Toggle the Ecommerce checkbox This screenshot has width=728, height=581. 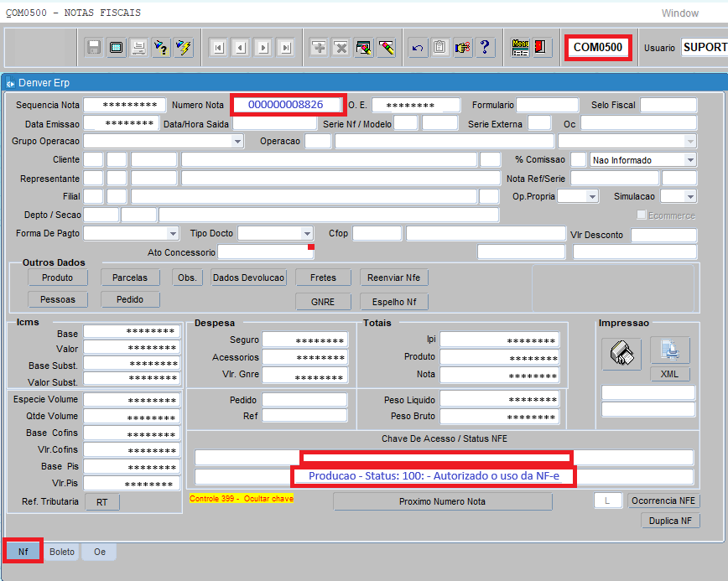tap(642, 215)
